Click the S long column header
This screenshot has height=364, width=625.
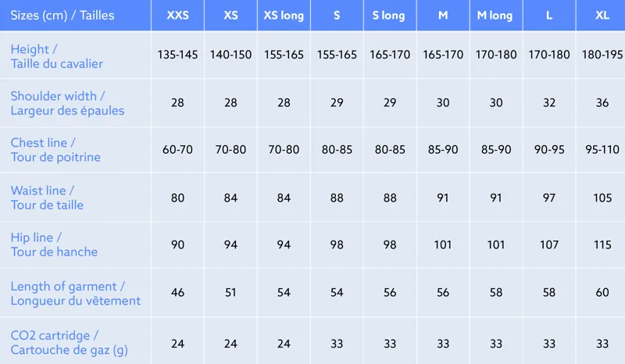tap(388, 15)
